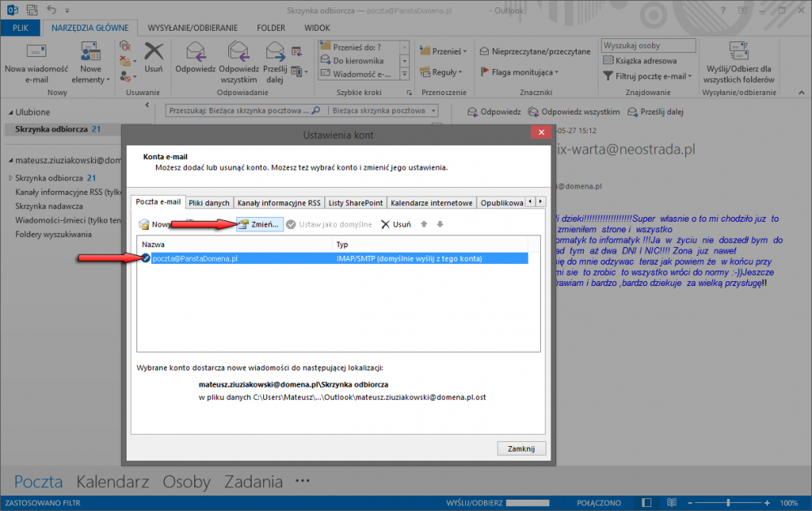Move account down with arrow icon
Image resolution: width=812 pixels, height=511 pixels.
click(440, 224)
